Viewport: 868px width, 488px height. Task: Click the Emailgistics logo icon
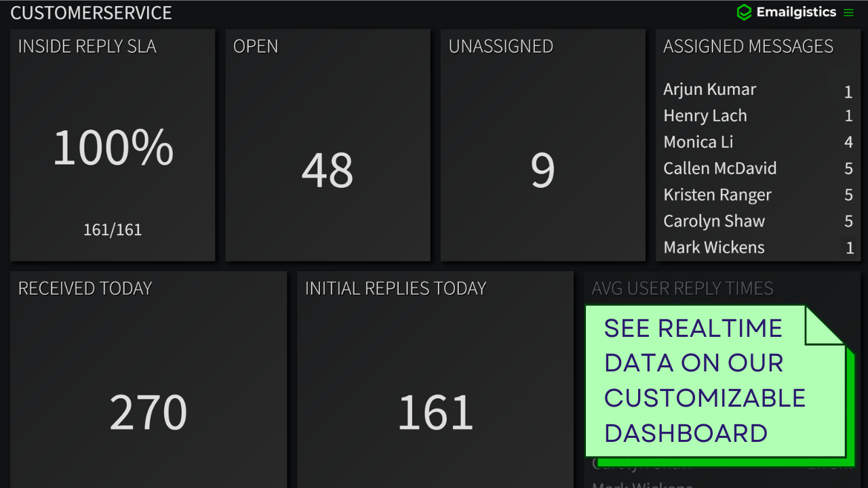[744, 12]
